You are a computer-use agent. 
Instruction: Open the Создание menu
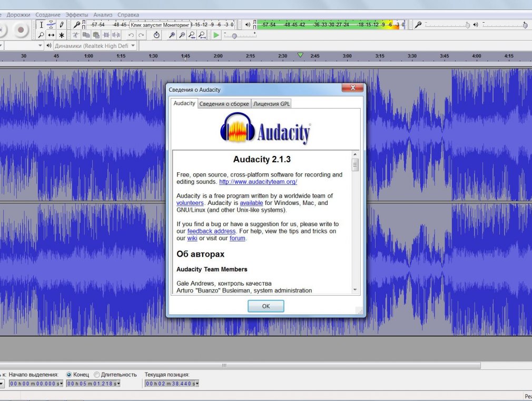pyautogui.click(x=48, y=15)
